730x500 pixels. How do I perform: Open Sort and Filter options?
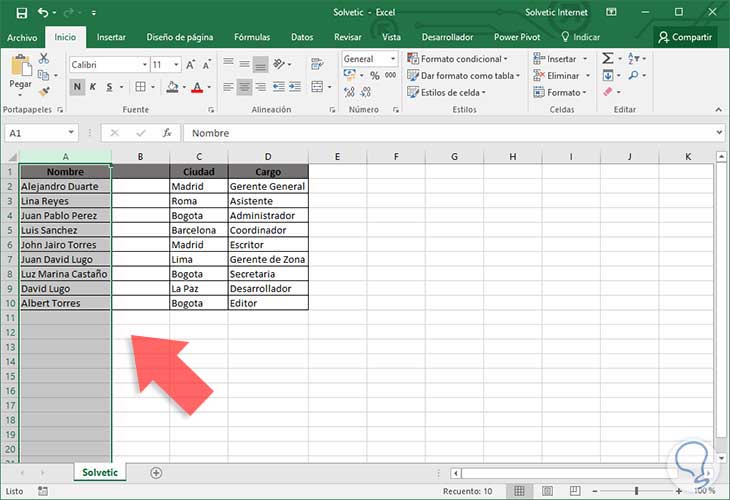pos(634,58)
